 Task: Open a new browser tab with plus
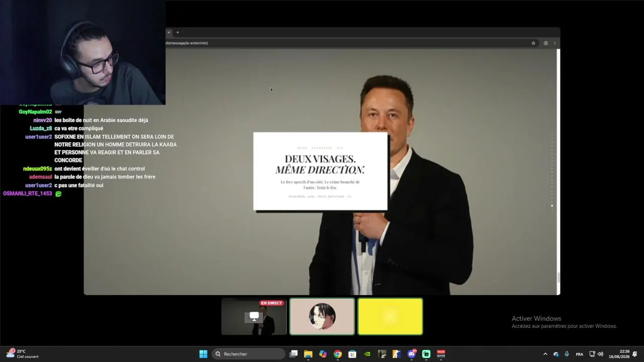(177, 32)
